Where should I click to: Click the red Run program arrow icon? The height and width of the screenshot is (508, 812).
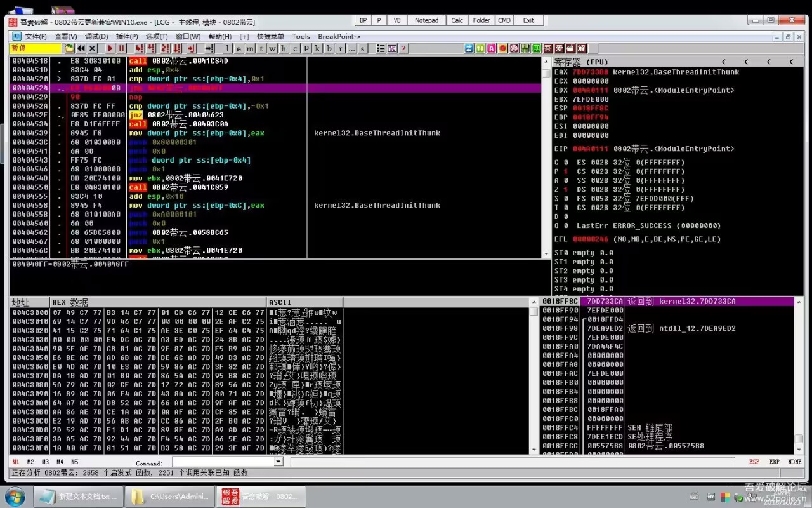click(110, 48)
